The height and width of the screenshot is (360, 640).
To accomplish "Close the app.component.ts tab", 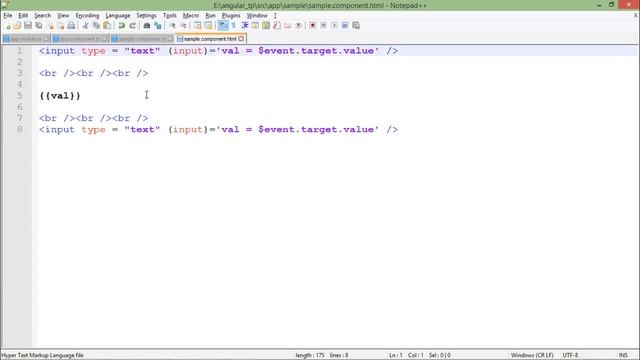I will pyautogui.click(x=104, y=39).
